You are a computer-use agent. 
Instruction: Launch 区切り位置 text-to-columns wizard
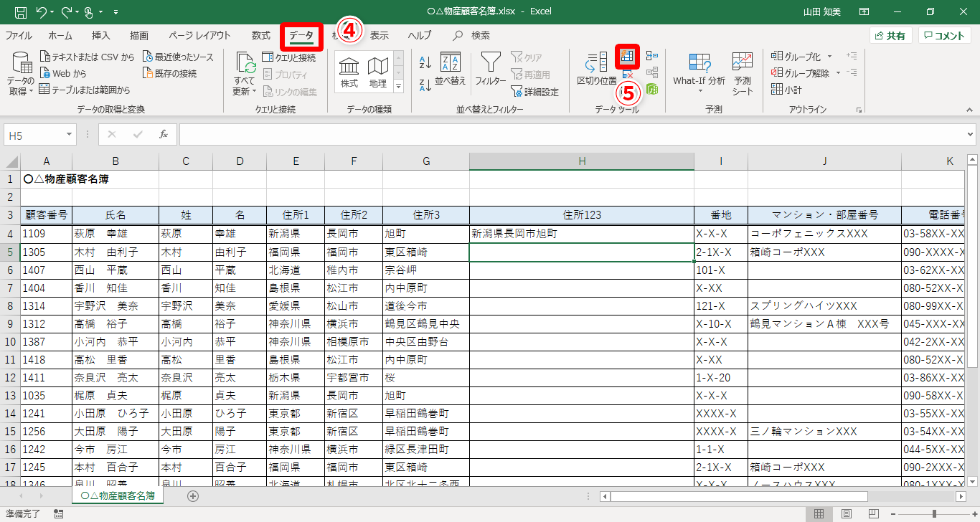point(597,70)
